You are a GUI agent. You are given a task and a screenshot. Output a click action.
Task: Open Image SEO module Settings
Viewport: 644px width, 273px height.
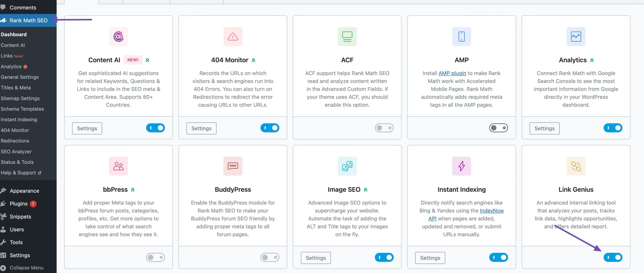pos(316,258)
